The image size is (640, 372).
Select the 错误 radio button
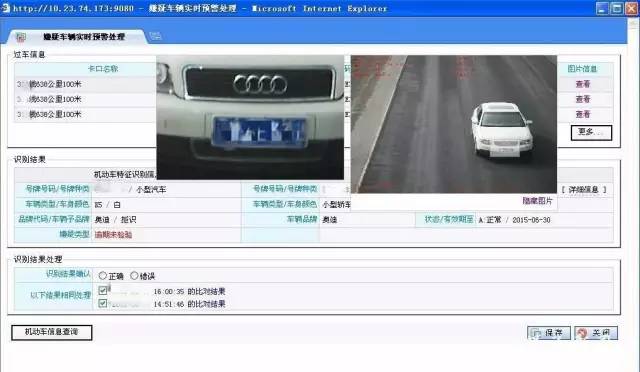134,276
